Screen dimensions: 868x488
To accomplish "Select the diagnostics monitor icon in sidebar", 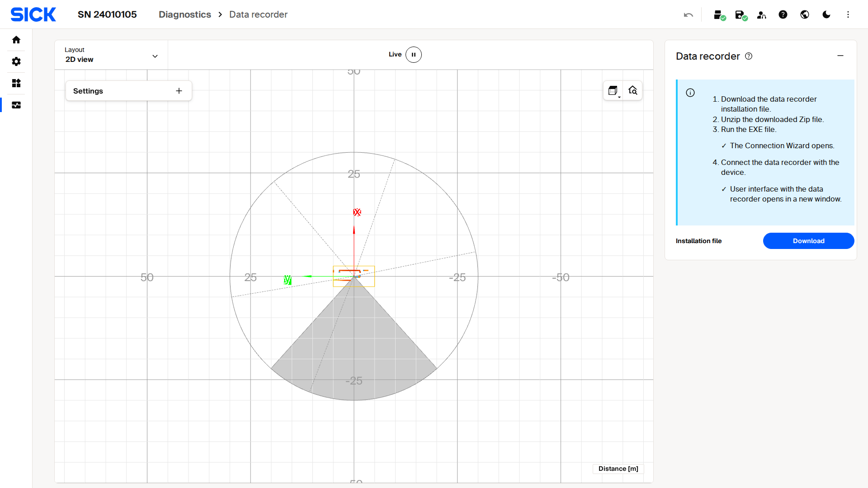I will click(x=16, y=105).
